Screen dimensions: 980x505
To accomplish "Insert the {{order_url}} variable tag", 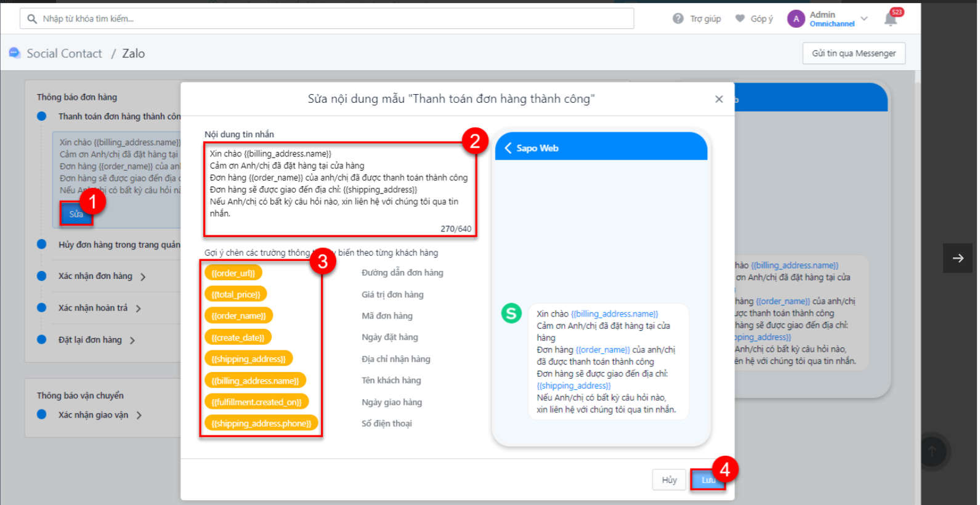I will coord(233,273).
